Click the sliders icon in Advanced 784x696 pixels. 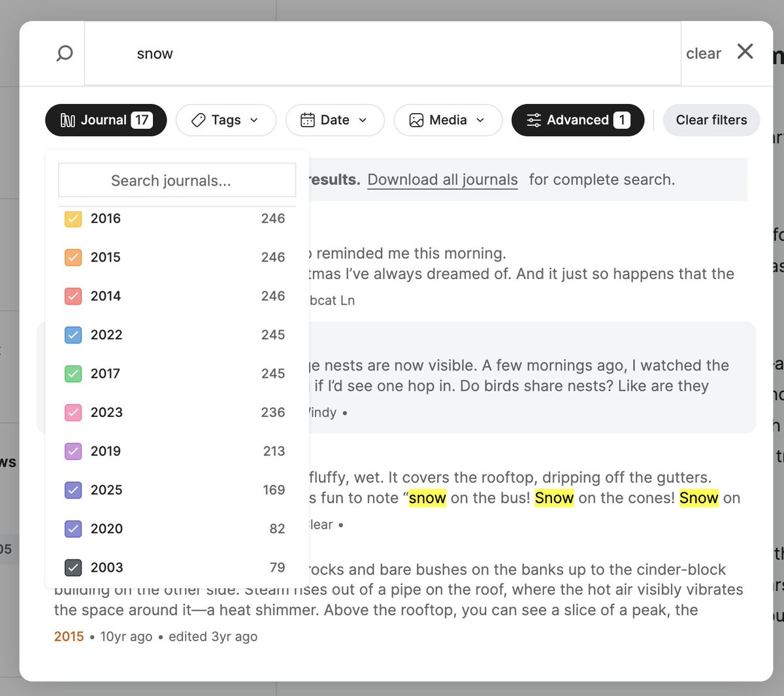[x=534, y=120]
